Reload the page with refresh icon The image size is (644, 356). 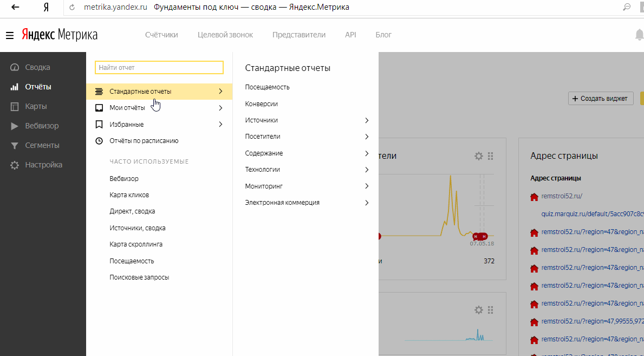pos(72,7)
